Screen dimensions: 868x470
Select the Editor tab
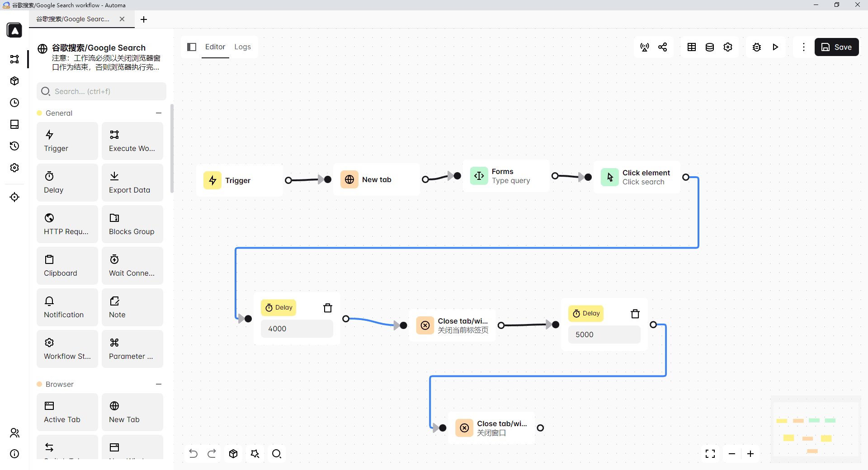tap(215, 47)
